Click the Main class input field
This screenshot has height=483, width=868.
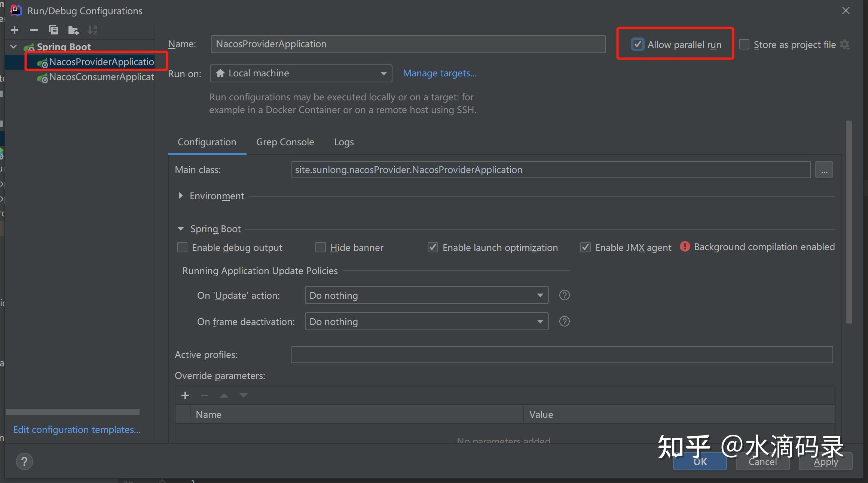pyautogui.click(x=551, y=170)
